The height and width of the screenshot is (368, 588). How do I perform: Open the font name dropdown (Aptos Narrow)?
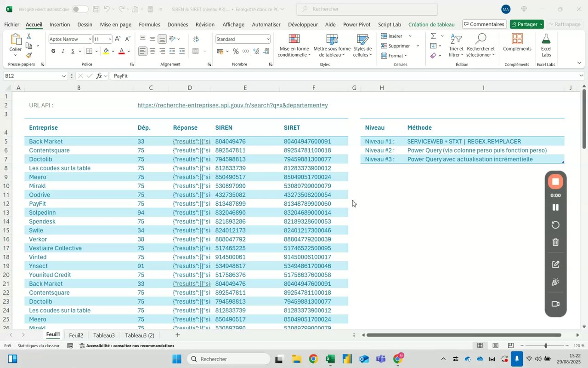[x=90, y=39]
